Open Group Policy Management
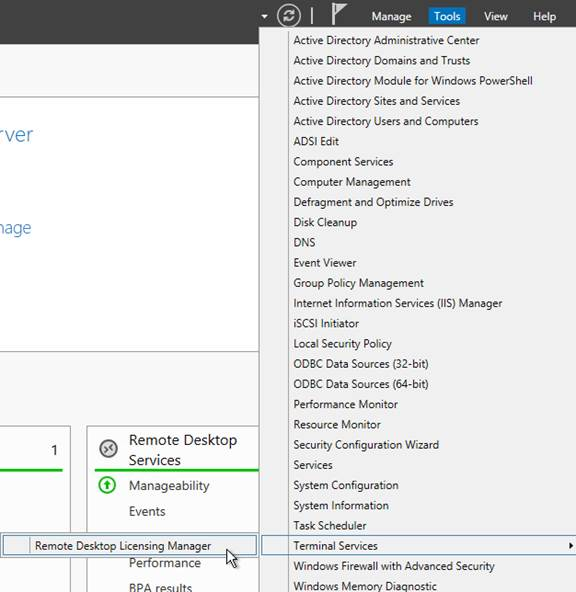The width and height of the screenshot is (576, 592). 358,283
